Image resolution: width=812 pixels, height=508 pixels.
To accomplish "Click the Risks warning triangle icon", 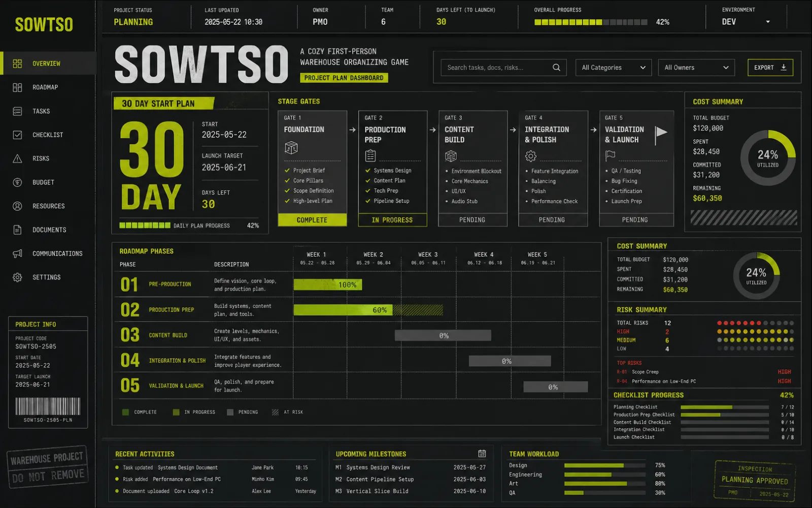I will pos(17,158).
